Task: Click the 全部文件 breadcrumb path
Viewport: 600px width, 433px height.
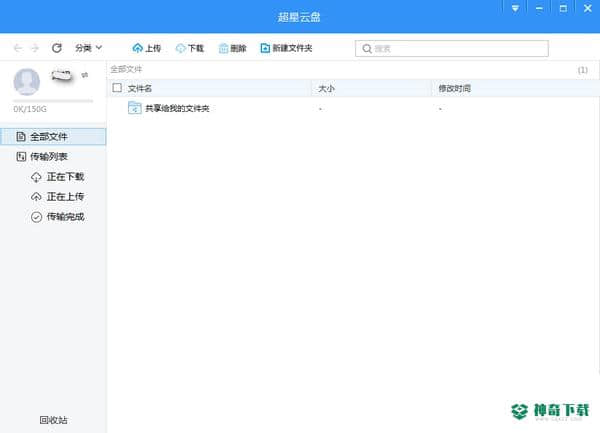Action: click(x=126, y=69)
